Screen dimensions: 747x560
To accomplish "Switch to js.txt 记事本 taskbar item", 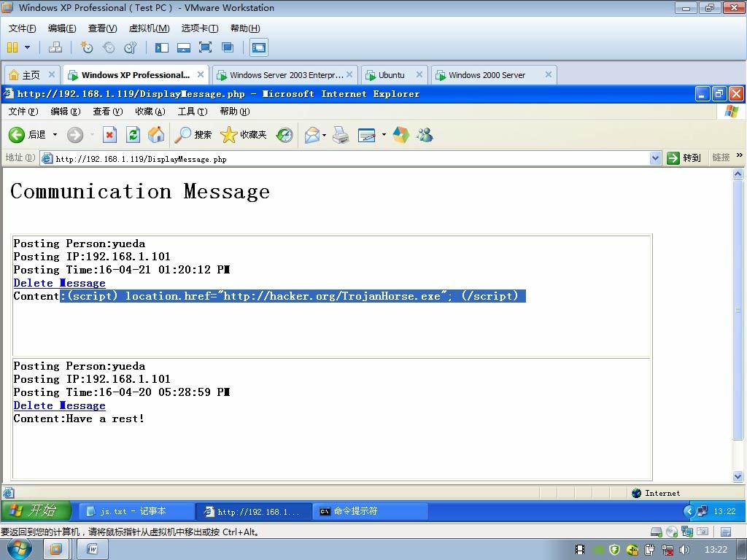I will pyautogui.click(x=136, y=511).
